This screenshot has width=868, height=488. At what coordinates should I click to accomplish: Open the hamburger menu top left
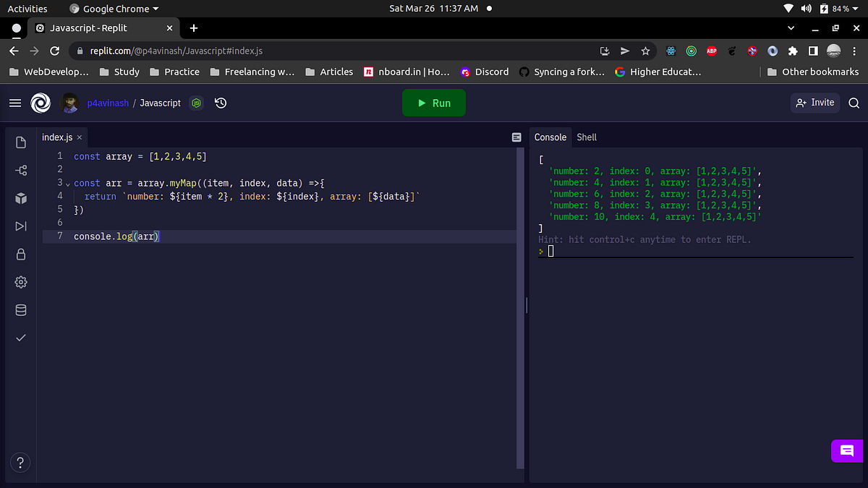[15, 103]
